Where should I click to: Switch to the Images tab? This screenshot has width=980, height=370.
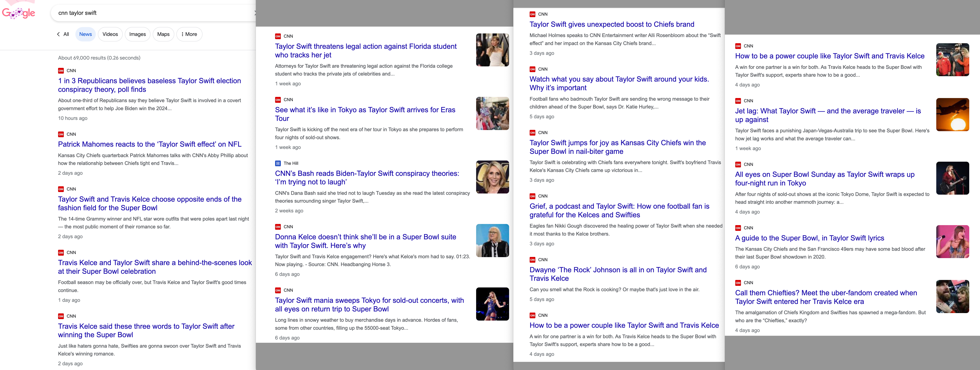point(137,34)
